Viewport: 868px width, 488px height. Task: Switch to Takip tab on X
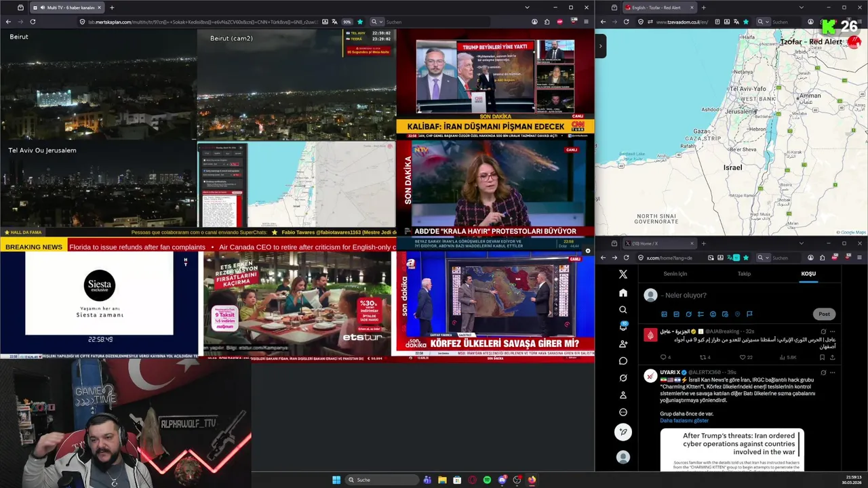(x=744, y=274)
